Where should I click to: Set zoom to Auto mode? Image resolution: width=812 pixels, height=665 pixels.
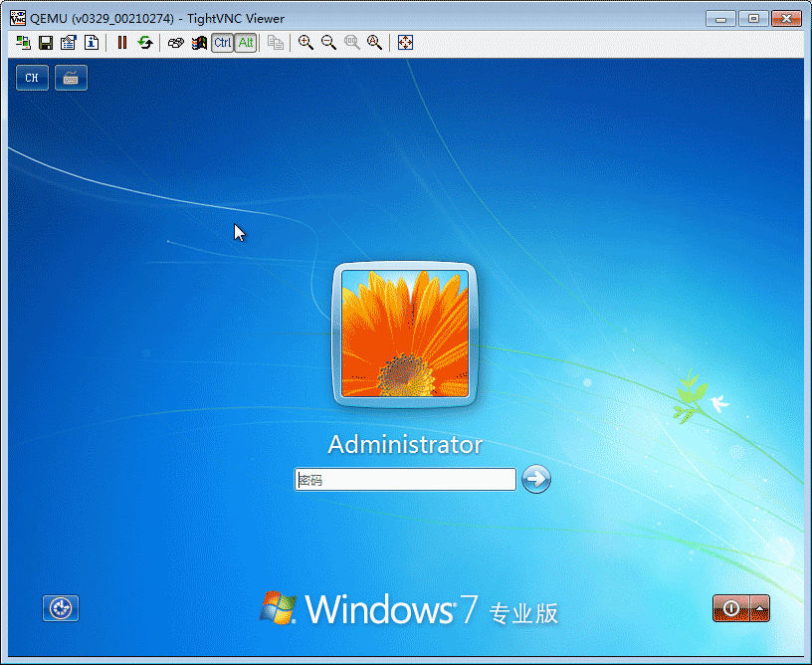tap(375, 43)
